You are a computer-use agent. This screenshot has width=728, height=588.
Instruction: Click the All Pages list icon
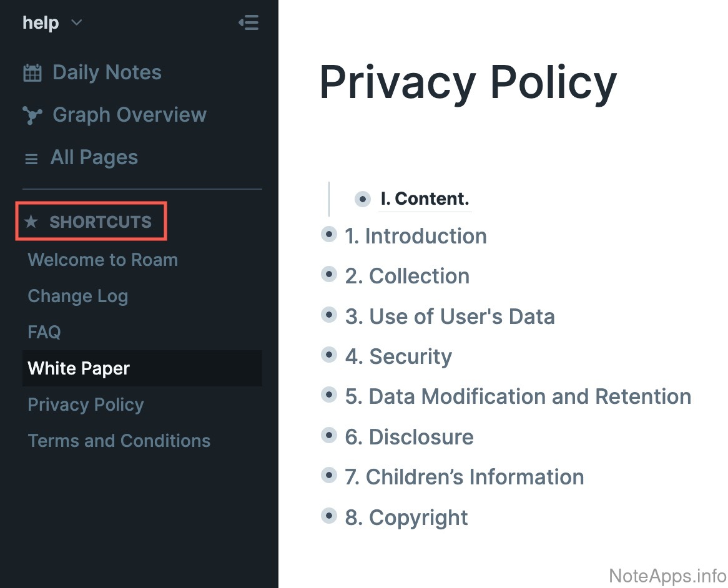(x=31, y=159)
